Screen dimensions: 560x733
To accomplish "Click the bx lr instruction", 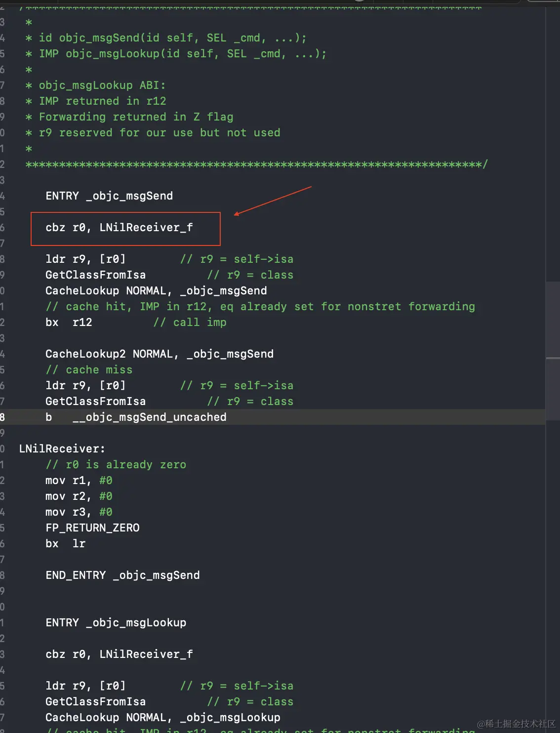I will pos(65,544).
